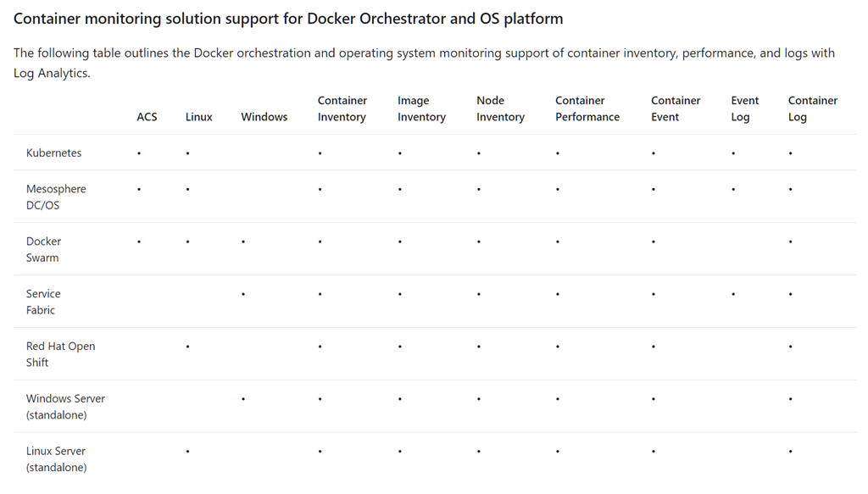Image resolution: width=868 pixels, height=494 pixels.
Task: Select the Node Inventory column header
Action: 500,108
